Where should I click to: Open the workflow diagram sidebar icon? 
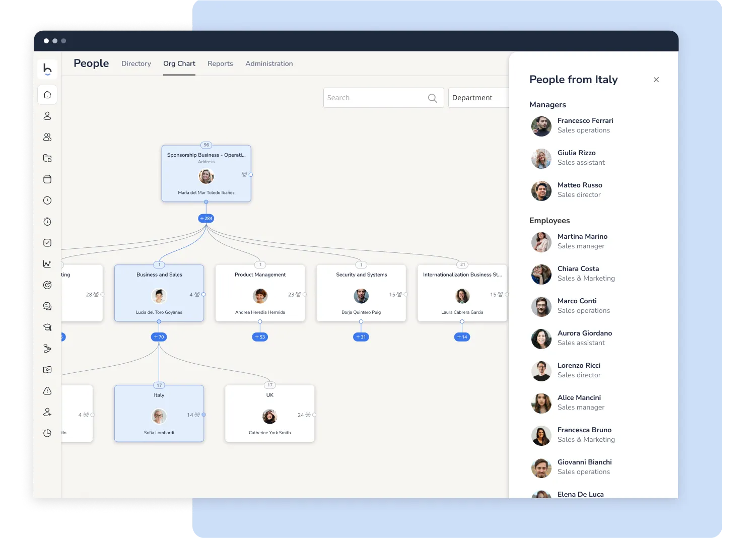point(47,349)
